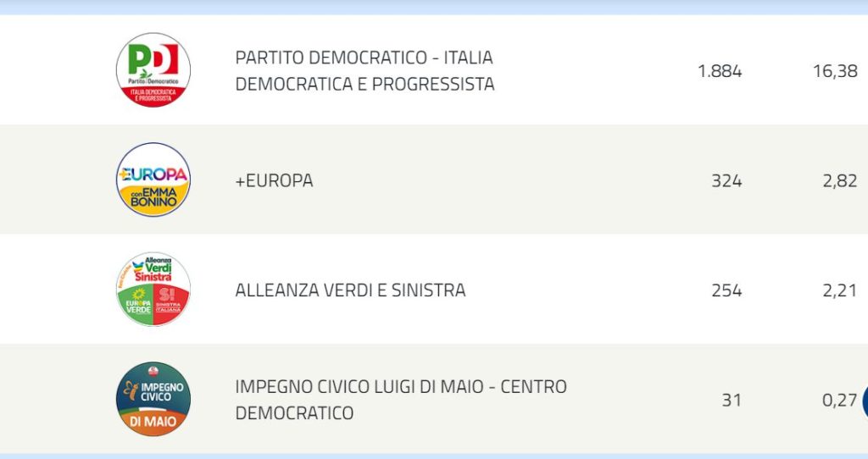This screenshot has height=459, width=868.
Task: Select Impegno Civico Luigi Di Maio - Centro Democratico
Action: (401, 399)
